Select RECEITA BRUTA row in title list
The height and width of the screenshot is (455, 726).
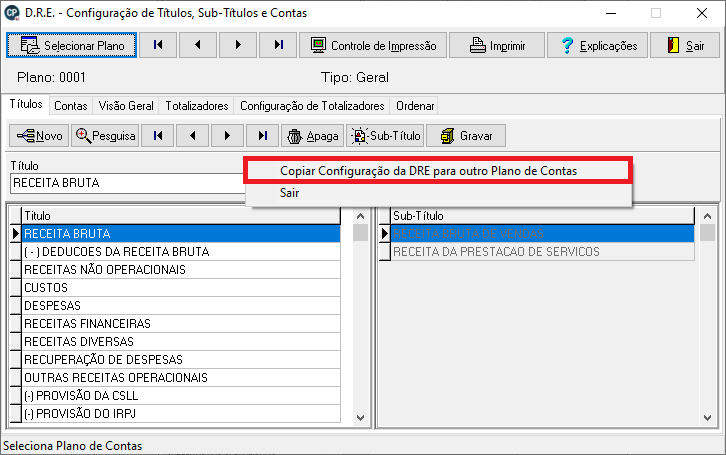click(x=181, y=234)
